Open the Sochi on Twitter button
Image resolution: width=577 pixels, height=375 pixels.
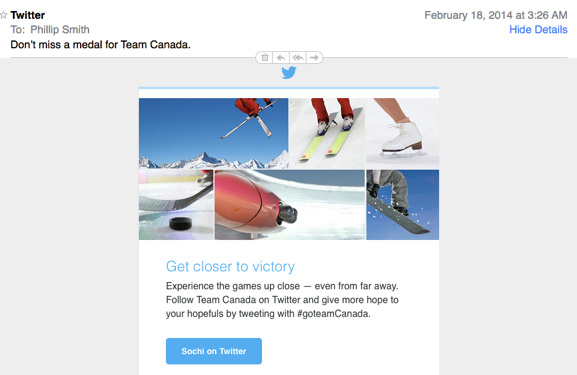(214, 351)
